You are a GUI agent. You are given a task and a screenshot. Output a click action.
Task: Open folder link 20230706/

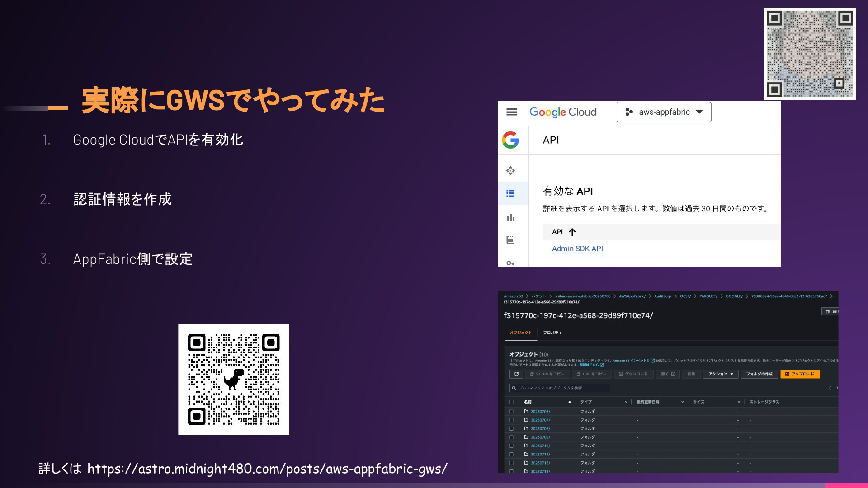540,412
